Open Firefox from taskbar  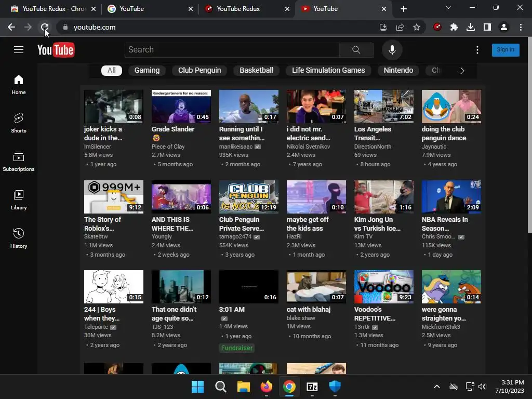click(267, 387)
